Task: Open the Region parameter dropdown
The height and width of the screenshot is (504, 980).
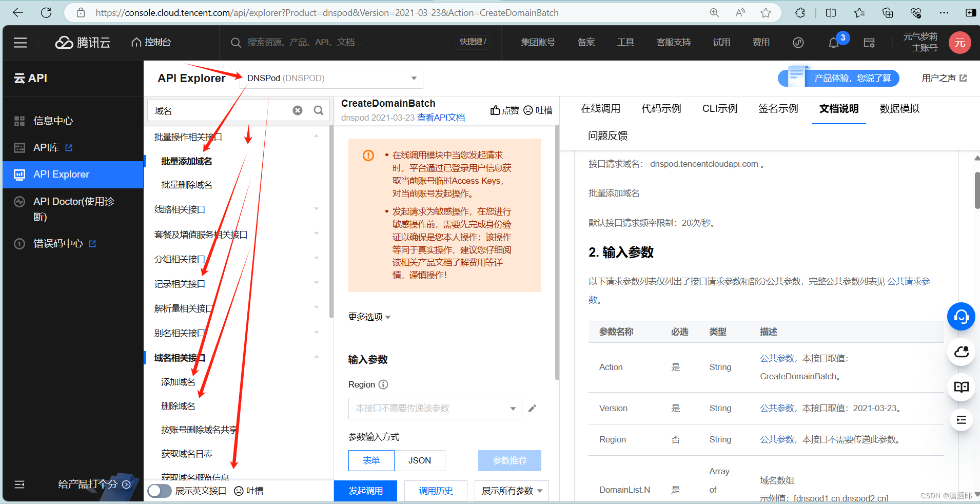Action: 435,409
